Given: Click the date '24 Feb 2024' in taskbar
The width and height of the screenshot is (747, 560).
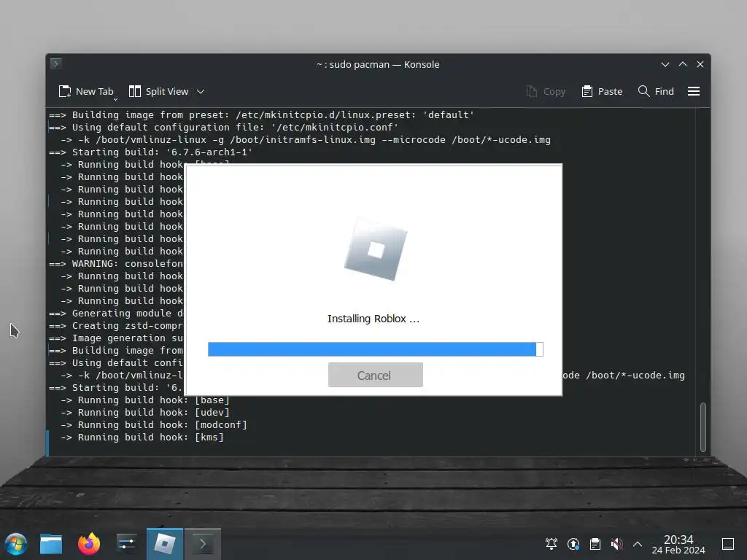Looking at the screenshot, I should click(678, 551).
